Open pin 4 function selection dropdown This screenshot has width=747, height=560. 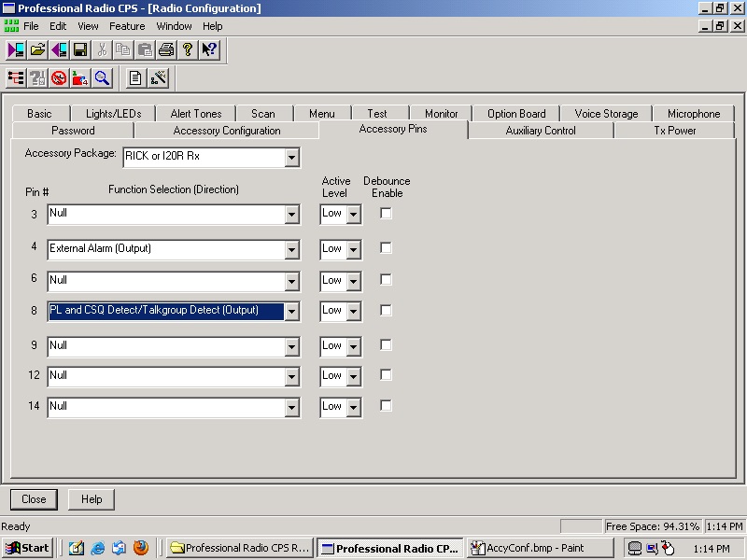click(292, 249)
